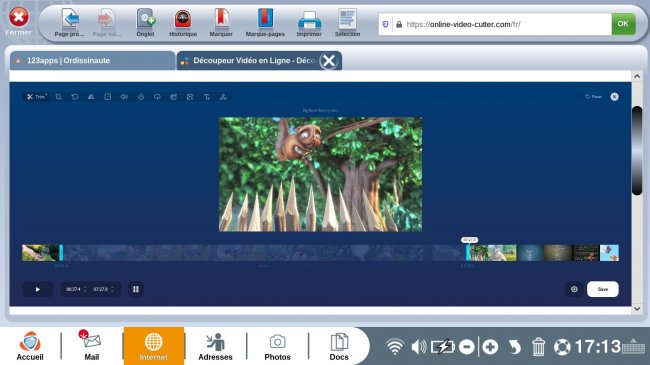Select the Stabilize video tool
This screenshot has height=365, width=650.
[174, 97]
